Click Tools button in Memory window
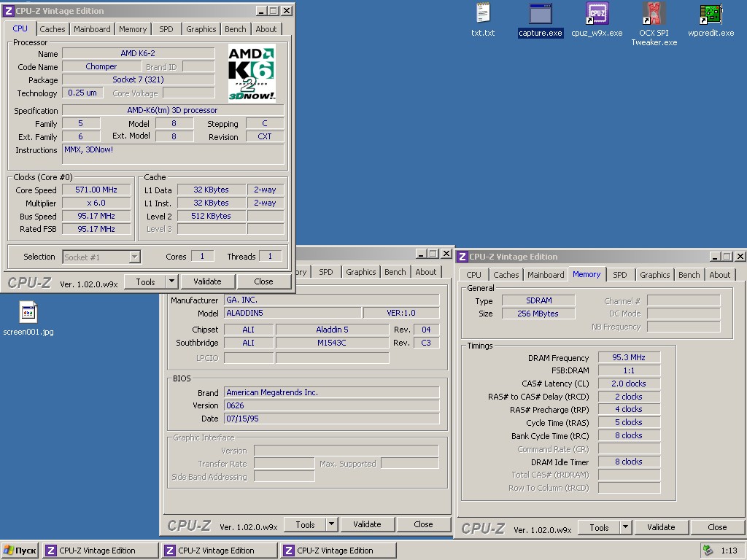Viewport: 747px width, 560px height. (x=599, y=527)
